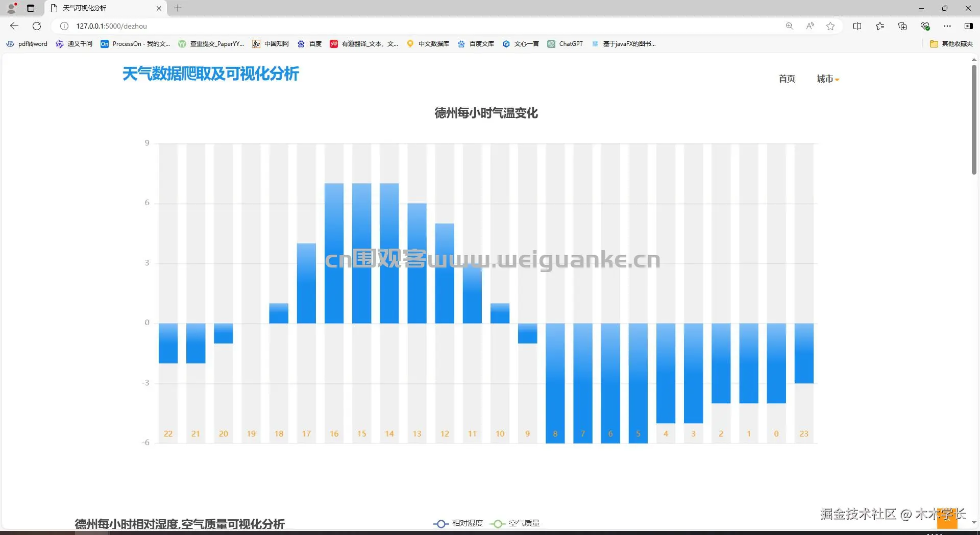Add this page to favorites star
The height and width of the screenshot is (535, 980).
(x=830, y=26)
